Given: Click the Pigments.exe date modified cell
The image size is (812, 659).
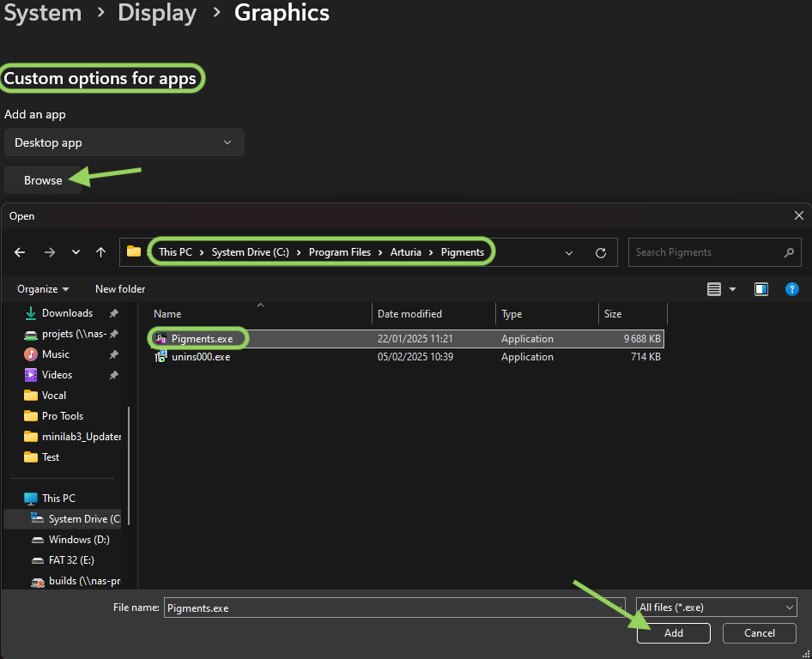Looking at the screenshot, I should tap(415, 339).
